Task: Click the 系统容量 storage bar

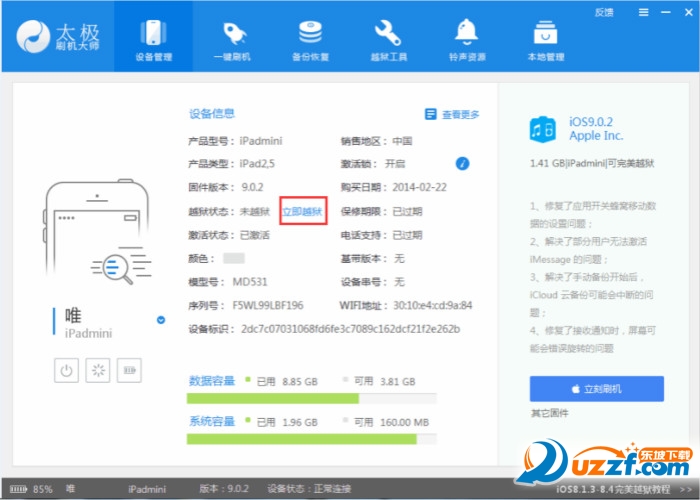Action: pyautogui.click(x=312, y=439)
